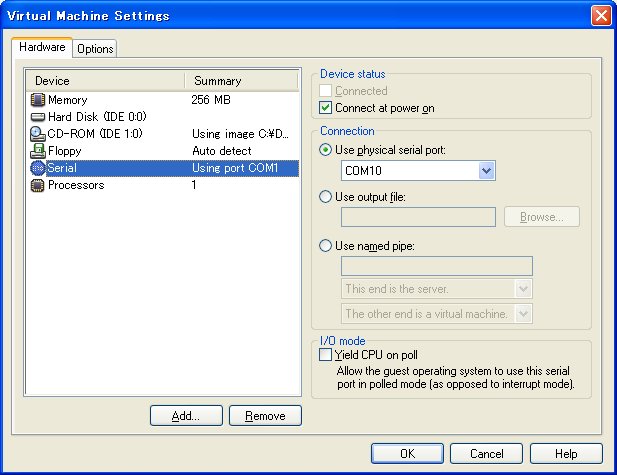Select Use output file radio button

click(x=325, y=197)
